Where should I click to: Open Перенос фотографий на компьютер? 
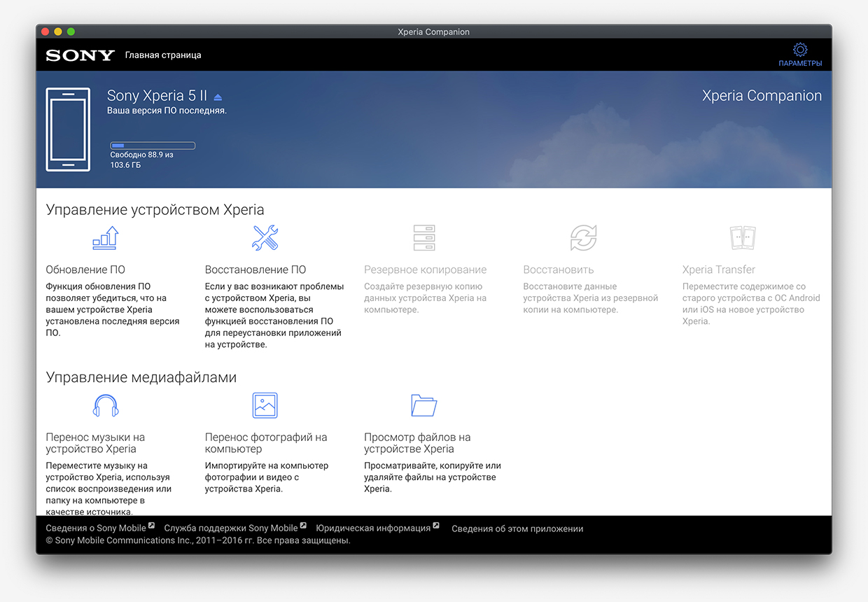(x=266, y=443)
